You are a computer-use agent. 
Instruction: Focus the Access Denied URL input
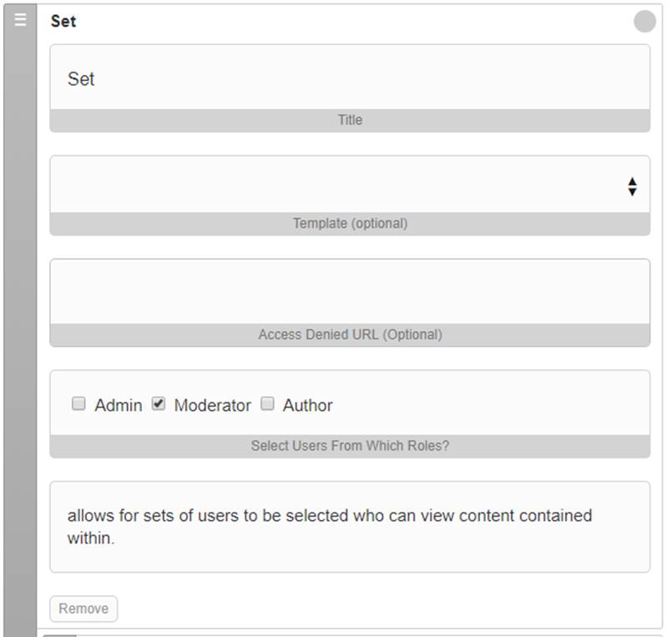pyautogui.click(x=350, y=291)
